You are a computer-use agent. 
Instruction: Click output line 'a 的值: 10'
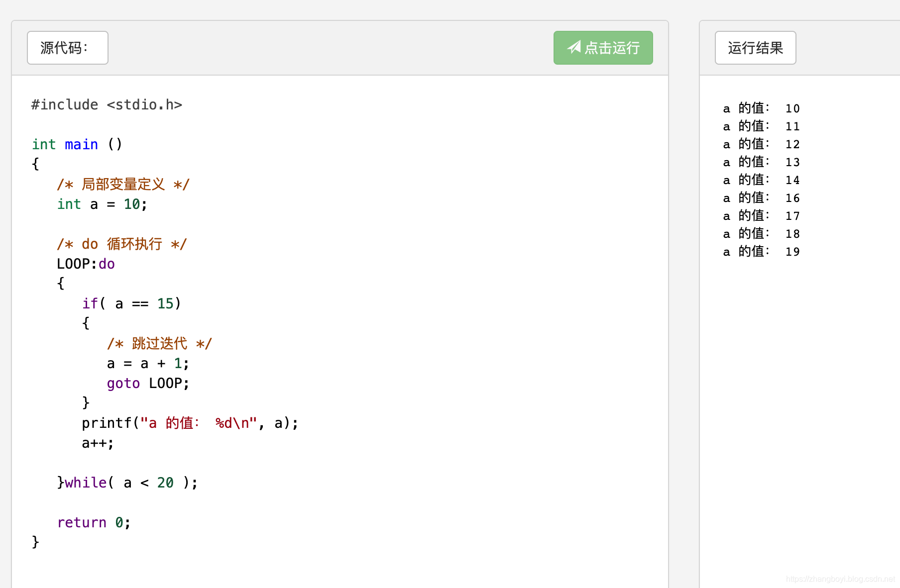(761, 108)
